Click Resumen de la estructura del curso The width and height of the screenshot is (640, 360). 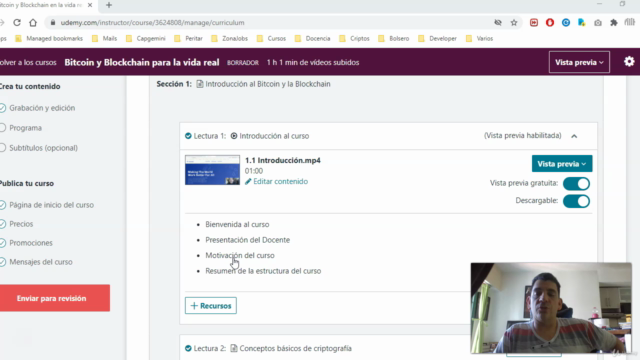tap(263, 271)
